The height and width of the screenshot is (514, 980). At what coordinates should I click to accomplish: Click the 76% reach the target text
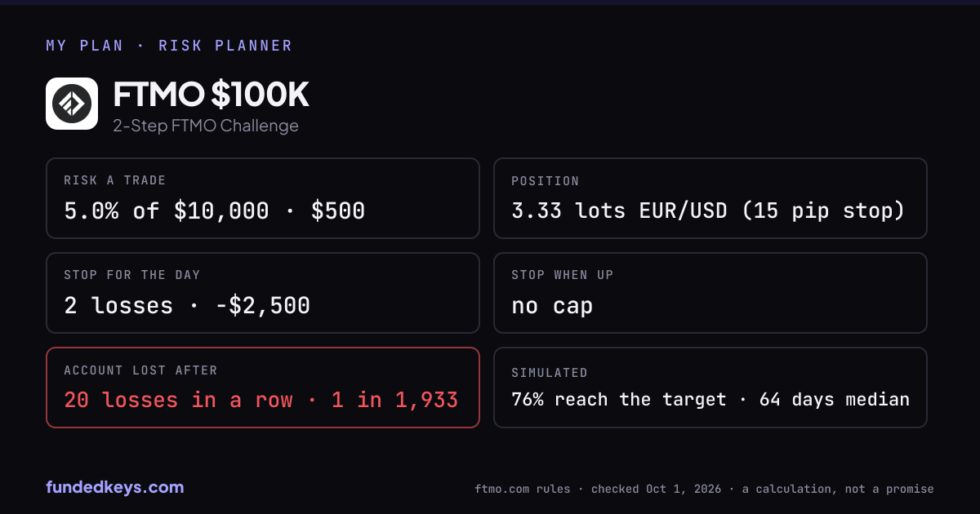click(x=619, y=400)
